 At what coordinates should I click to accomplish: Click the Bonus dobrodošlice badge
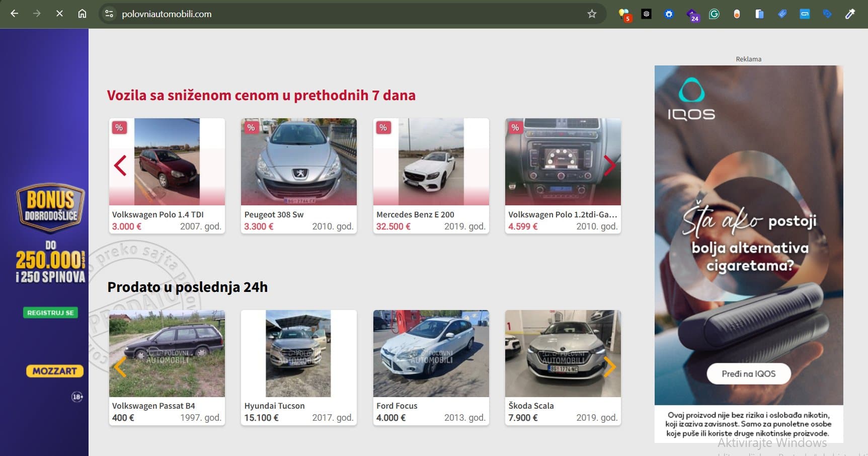point(50,207)
